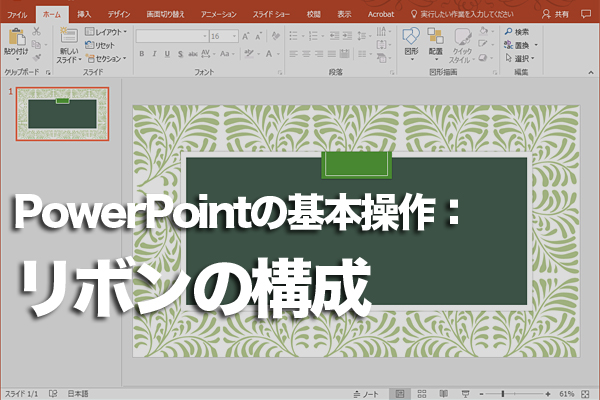600x400 pixels.
Task: Click the Shape Fill paint bucket icon
Action: (484, 31)
